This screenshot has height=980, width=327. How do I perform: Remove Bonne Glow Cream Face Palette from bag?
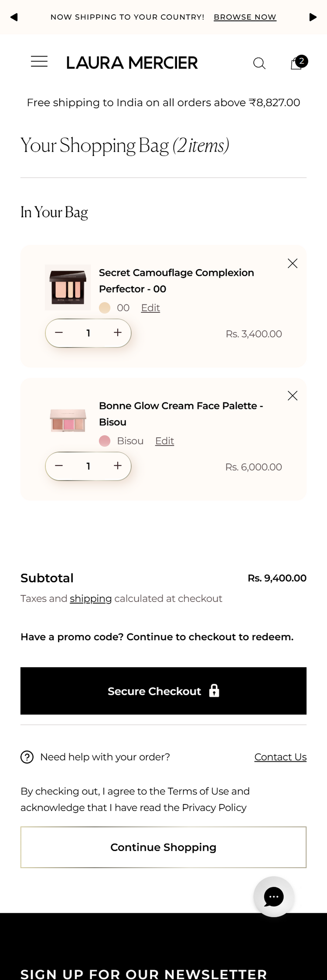pyautogui.click(x=293, y=395)
